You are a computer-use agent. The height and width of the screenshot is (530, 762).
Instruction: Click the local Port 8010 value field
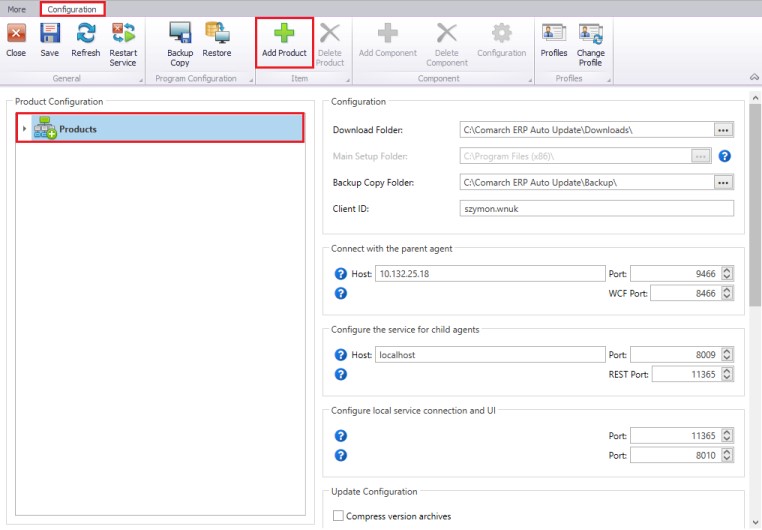675,455
